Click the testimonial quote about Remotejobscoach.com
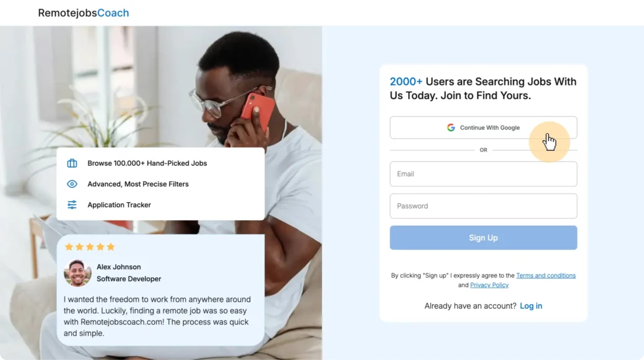The height and width of the screenshot is (360, 644). pyautogui.click(x=157, y=316)
